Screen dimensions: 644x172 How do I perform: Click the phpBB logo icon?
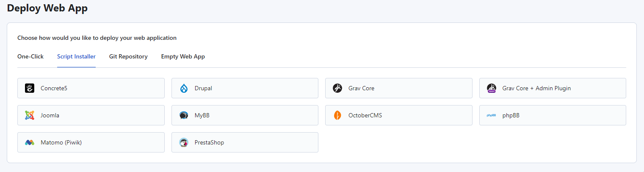click(x=491, y=115)
